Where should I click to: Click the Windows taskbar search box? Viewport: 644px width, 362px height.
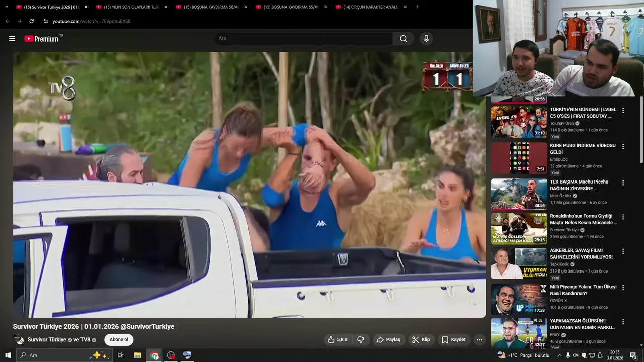pyautogui.click(x=64, y=355)
